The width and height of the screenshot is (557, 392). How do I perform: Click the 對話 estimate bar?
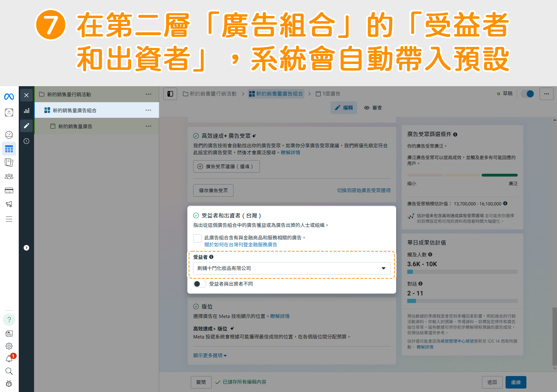click(x=462, y=301)
